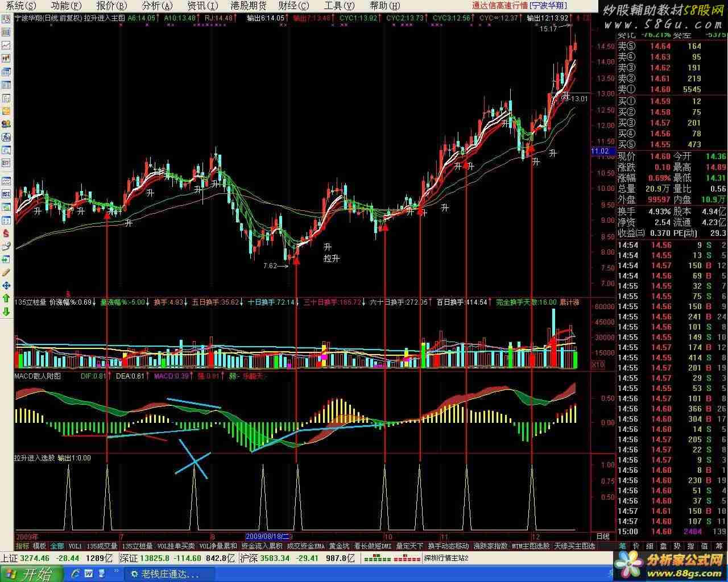Image resolution: width=728 pixels, height=582 pixels.
Task: Click the [宁波华翔] title label
Action: click(x=548, y=6)
